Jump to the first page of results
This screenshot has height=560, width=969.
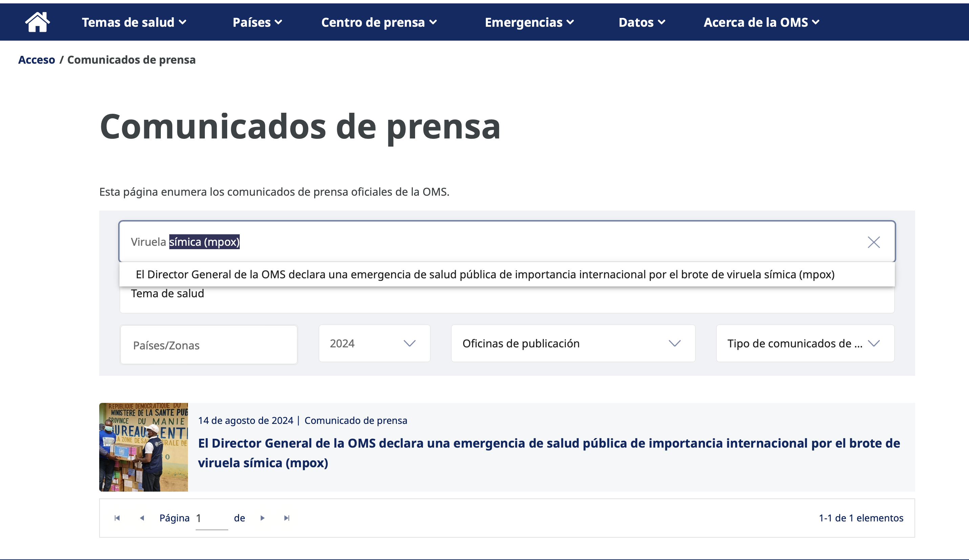click(117, 518)
